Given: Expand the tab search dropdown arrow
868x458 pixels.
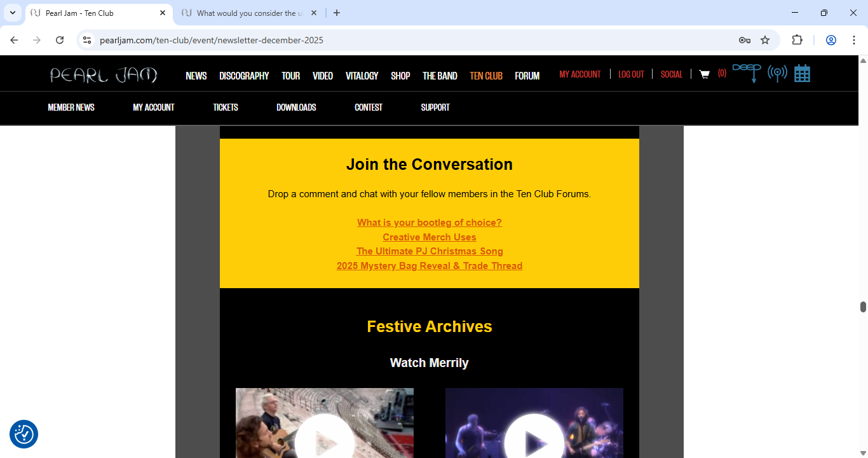Looking at the screenshot, I should pyautogui.click(x=12, y=13).
